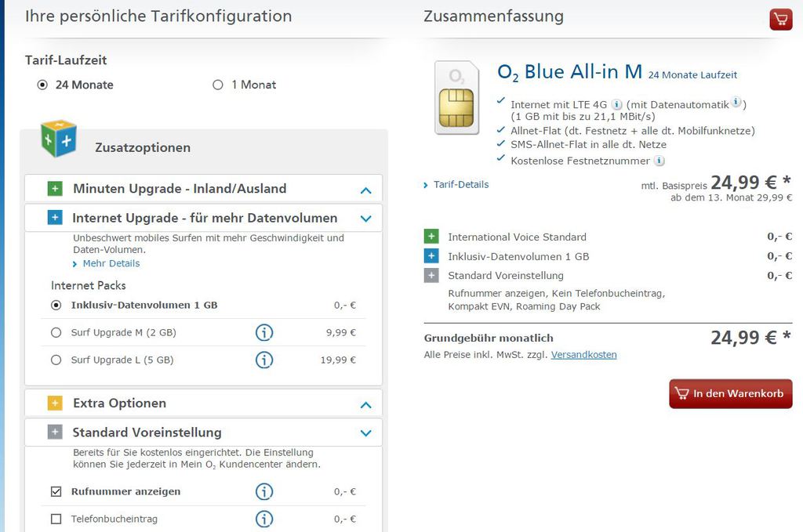Click info icon beside Kostenlose Festnetznummer
The width and height of the screenshot is (803, 532).
tap(659, 161)
